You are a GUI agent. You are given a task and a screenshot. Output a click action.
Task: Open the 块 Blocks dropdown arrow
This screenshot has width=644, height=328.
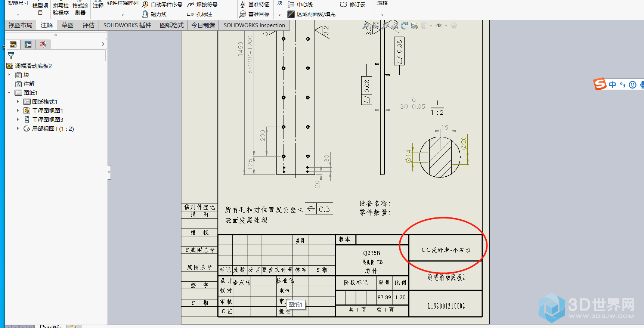[x=279, y=15]
